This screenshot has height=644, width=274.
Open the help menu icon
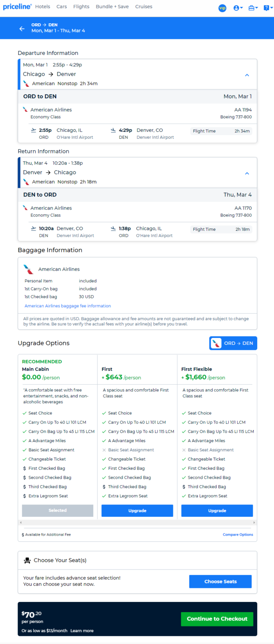point(268,8)
